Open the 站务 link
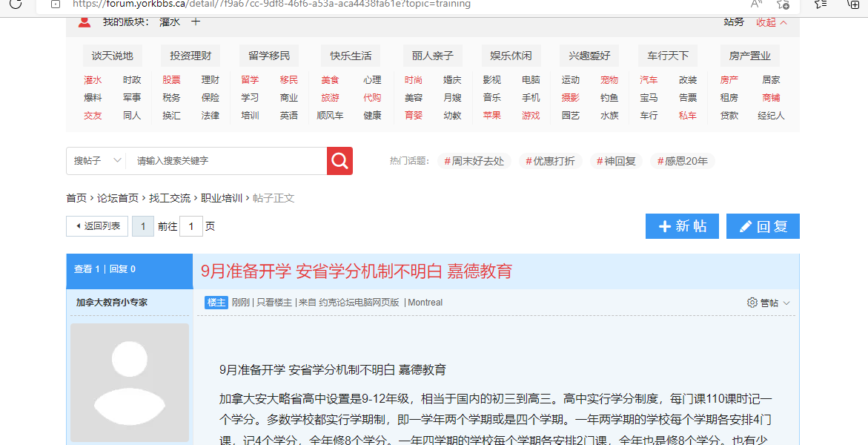The image size is (868, 445). 734,22
